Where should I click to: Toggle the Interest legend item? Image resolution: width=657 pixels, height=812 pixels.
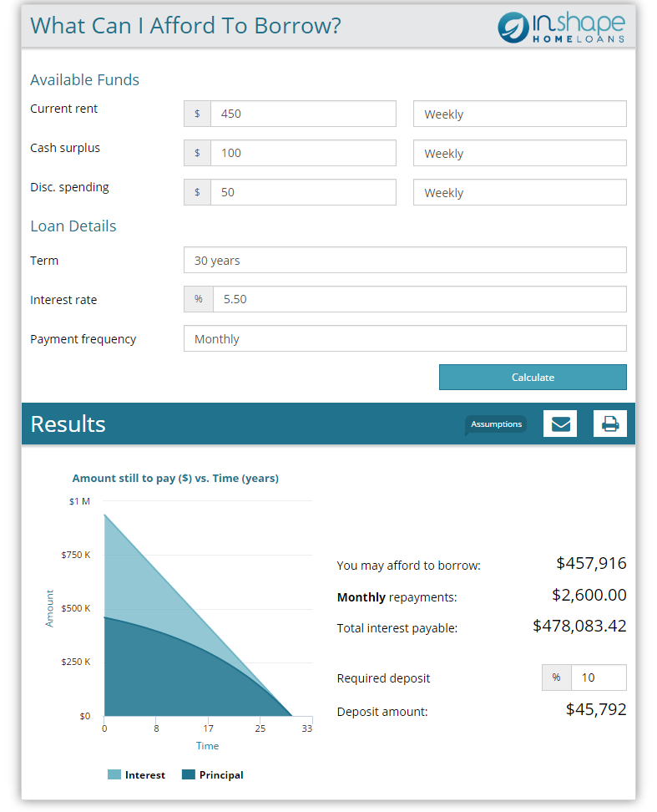(137, 774)
